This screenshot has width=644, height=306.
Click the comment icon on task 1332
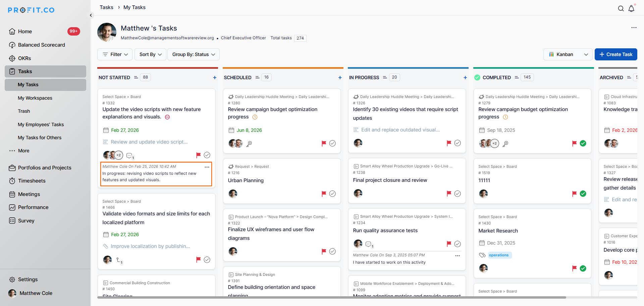tap(129, 156)
